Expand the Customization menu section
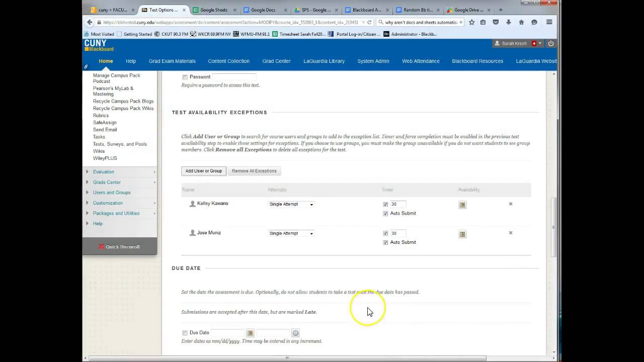The image size is (644, 362). [x=108, y=203]
